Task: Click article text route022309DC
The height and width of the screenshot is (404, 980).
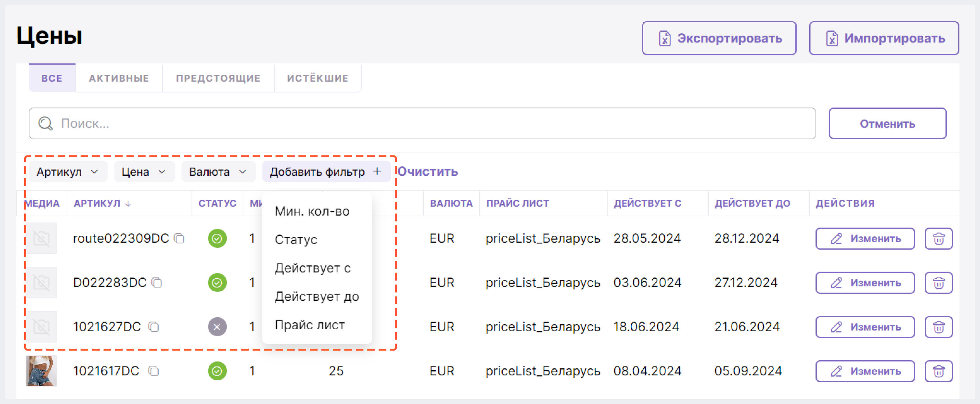Action: tap(121, 238)
